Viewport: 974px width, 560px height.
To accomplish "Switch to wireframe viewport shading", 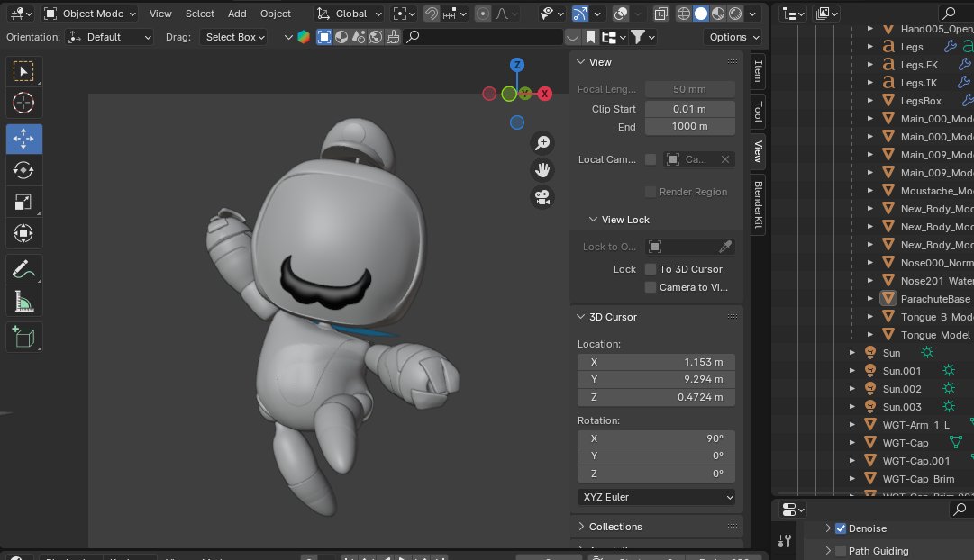I will (x=683, y=14).
